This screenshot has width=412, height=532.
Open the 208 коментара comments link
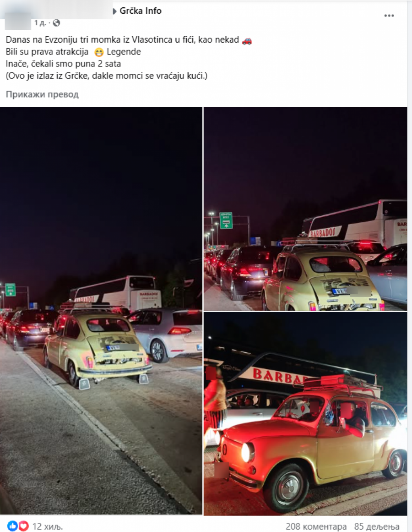[x=316, y=526]
